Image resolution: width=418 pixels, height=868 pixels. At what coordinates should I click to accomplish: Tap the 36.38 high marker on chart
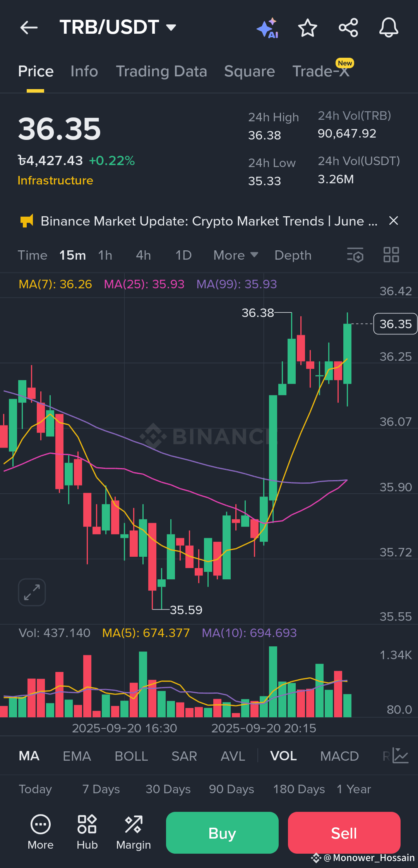click(x=258, y=313)
